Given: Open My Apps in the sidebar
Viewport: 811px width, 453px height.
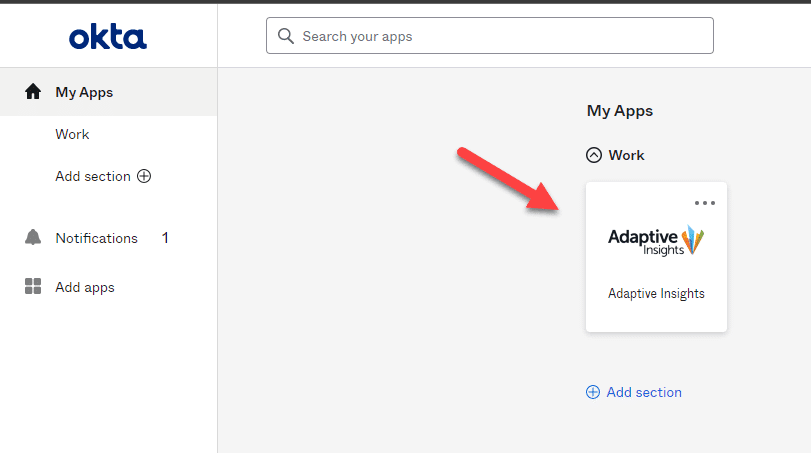Looking at the screenshot, I should (109, 92).
